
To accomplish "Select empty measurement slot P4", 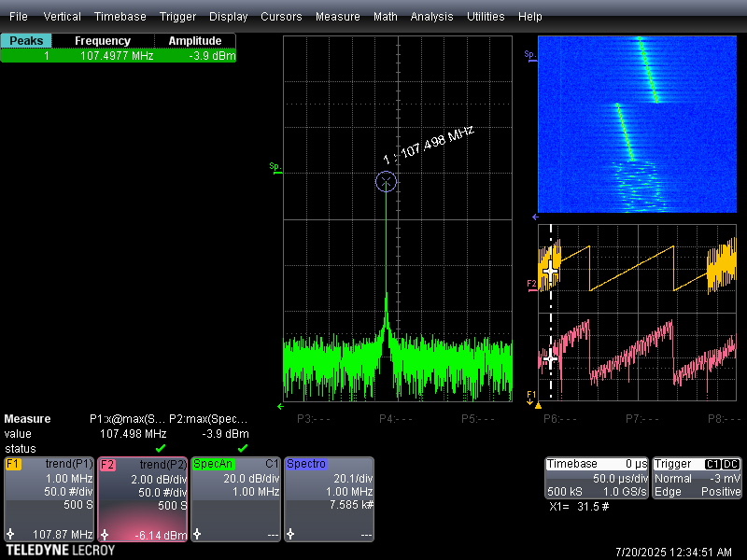I will 395,419.
